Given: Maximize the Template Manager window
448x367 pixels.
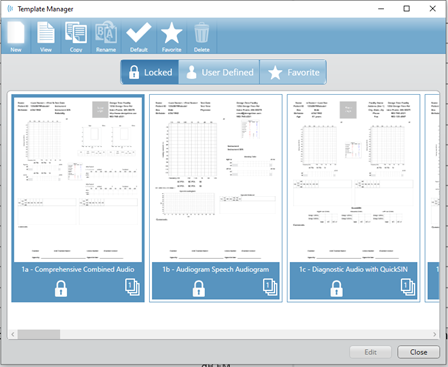Looking at the screenshot, I should (x=407, y=9).
